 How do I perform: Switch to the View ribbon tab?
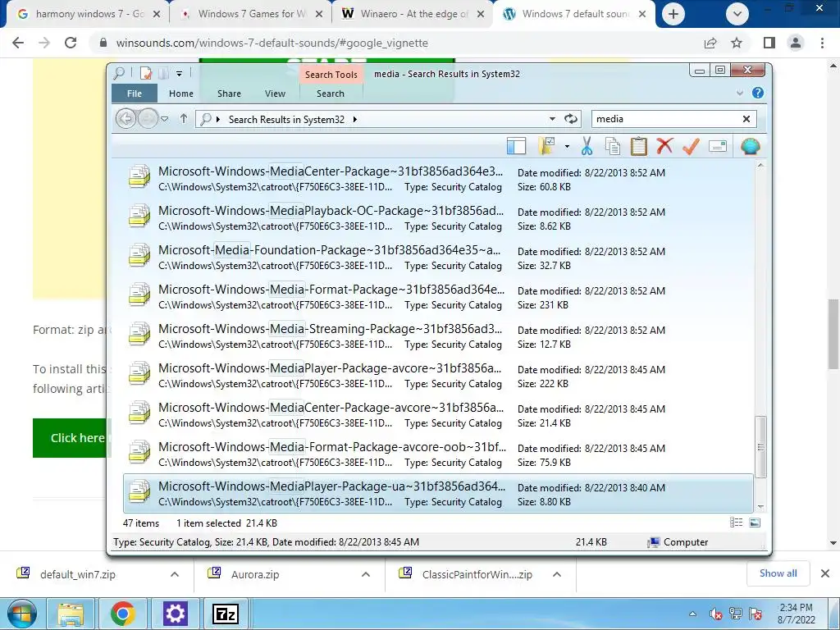click(275, 94)
